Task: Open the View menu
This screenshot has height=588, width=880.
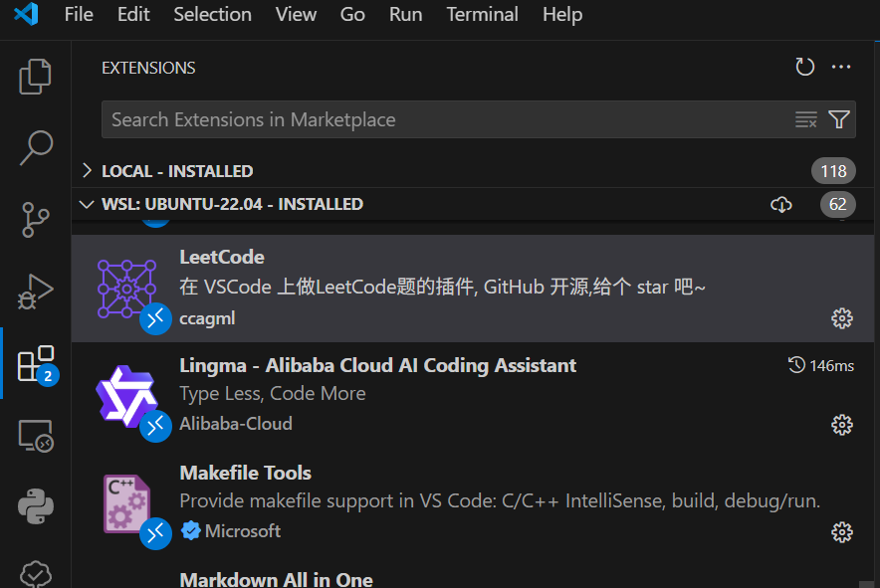Action: coord(296,15)
